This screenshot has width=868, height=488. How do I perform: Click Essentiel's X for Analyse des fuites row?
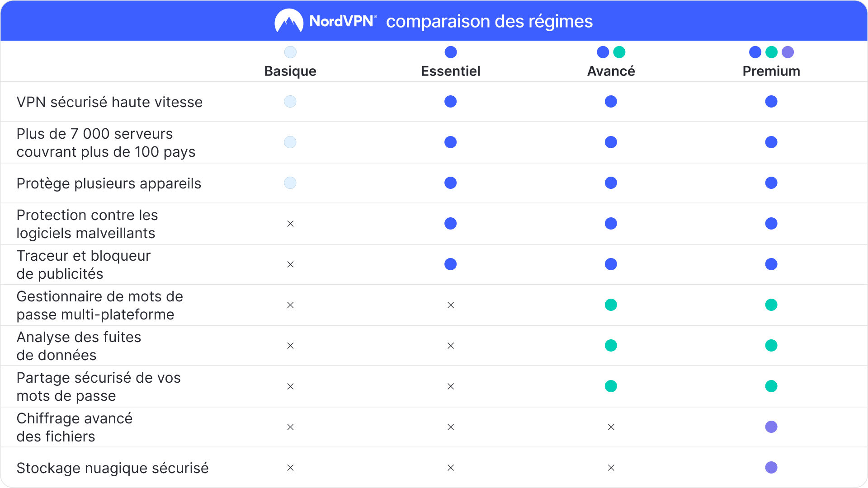point(451,346)
